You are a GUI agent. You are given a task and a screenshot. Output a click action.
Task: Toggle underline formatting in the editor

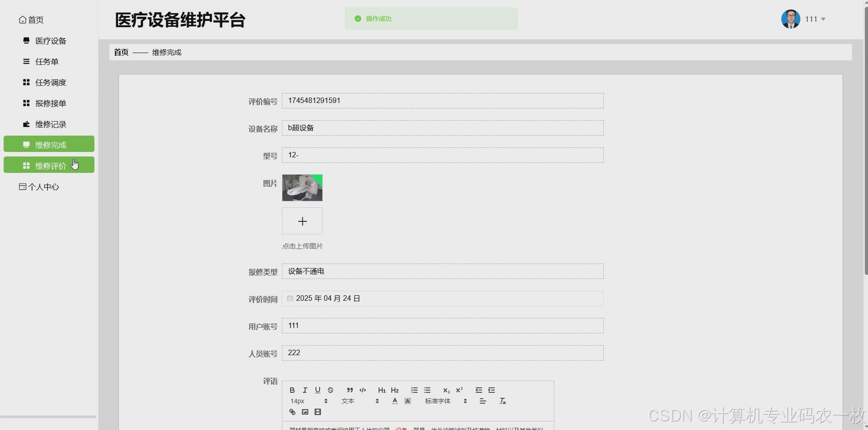click(x=317, y=390)
